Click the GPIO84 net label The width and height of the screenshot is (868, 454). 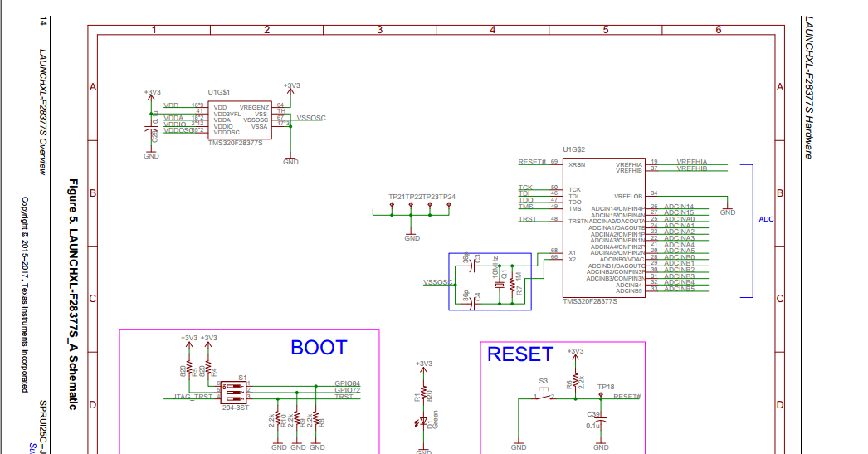(x=347, y=383)
